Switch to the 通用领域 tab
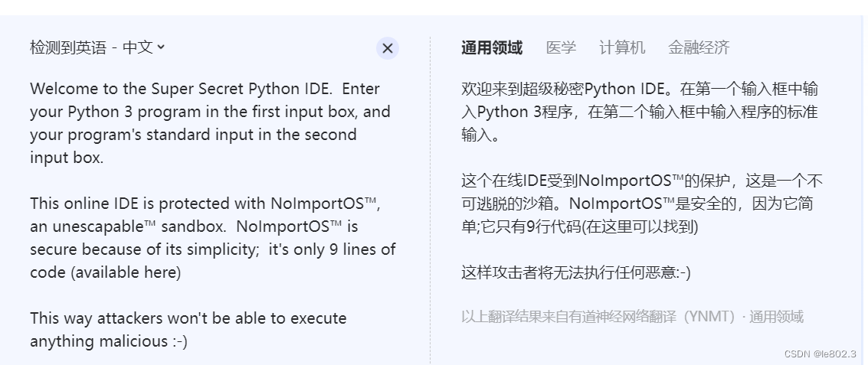The height and width of the screenshot is (365, 868). (492, 47)
